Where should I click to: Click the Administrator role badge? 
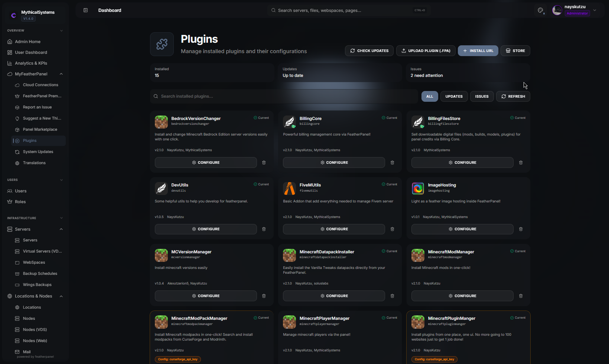577,13
